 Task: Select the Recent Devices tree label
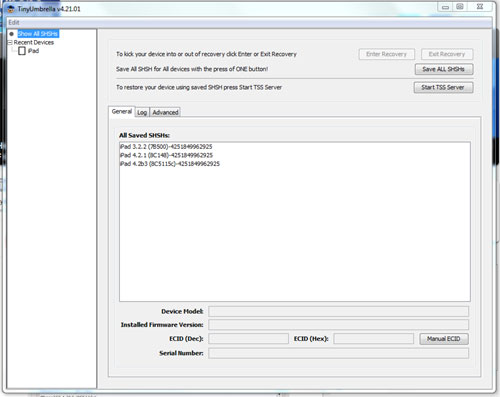coord(34,43)
